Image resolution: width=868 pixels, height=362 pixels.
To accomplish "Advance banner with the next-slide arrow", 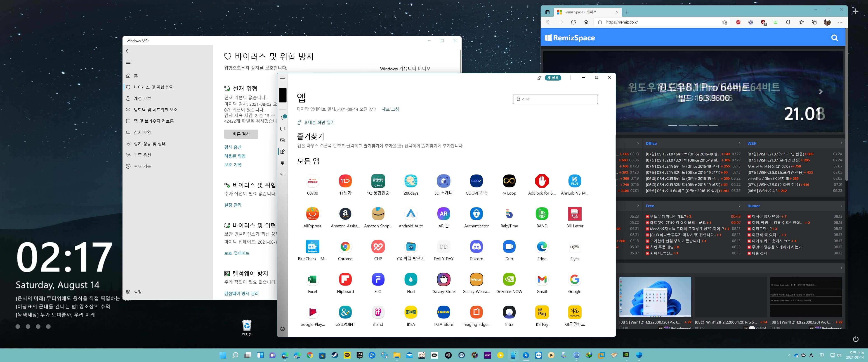I will [821, 92].
